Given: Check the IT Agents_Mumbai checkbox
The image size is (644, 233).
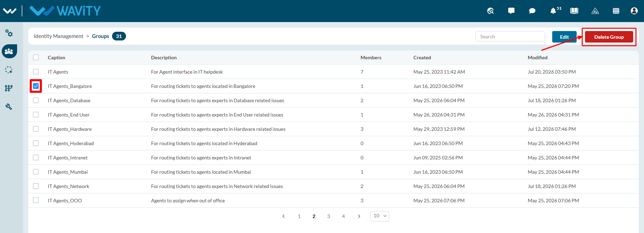Looking at the screenshot, I should tap(36, 172).
